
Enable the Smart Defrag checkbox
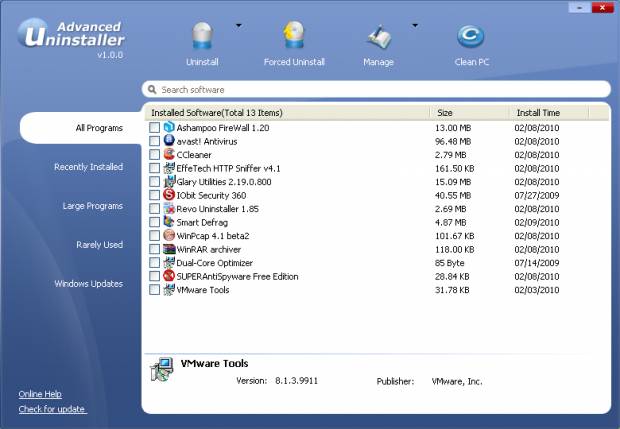pyautogui.click(x=154, y=222)
